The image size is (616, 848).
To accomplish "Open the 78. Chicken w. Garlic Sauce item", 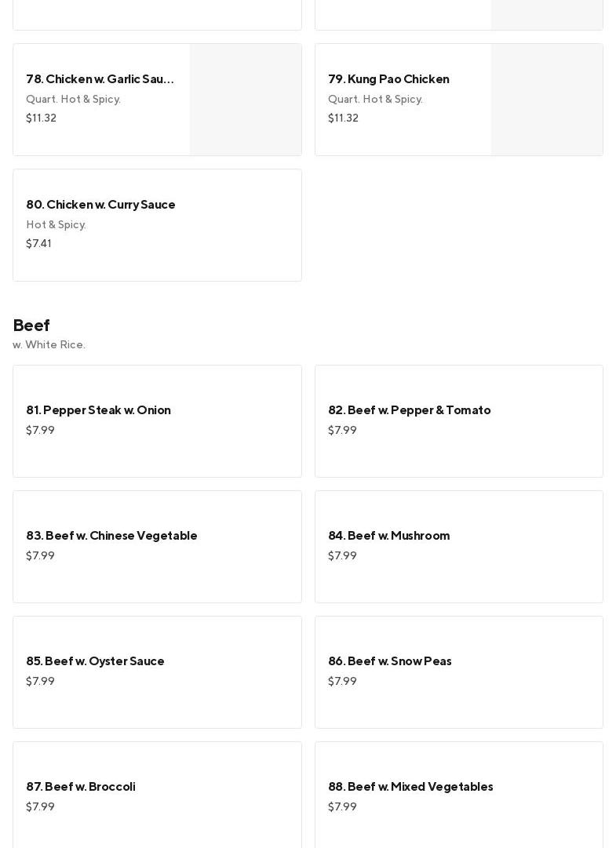I will coord(100,79).
